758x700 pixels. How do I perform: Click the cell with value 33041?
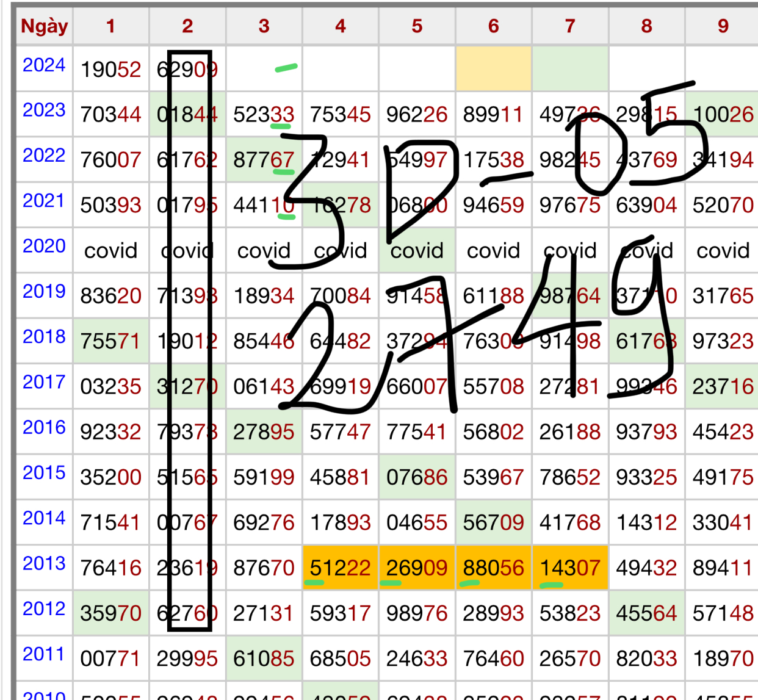(x=723, y=522)
